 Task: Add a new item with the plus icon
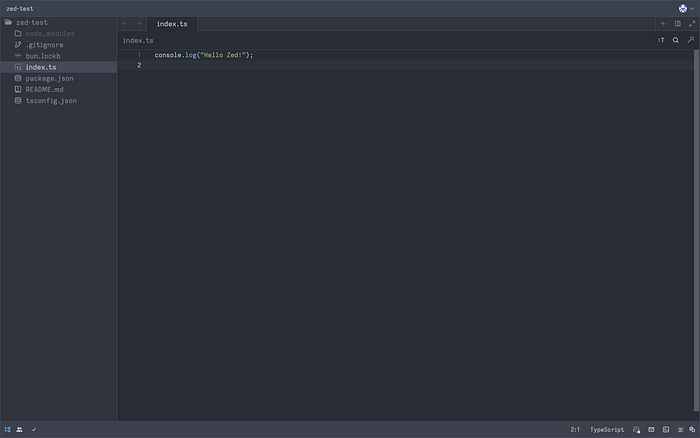point(663,24)
